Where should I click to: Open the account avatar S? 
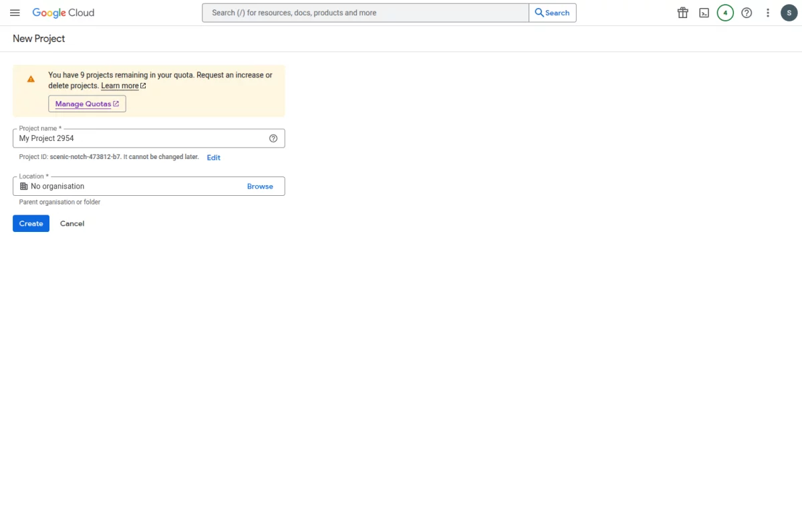(x=789, y=12)
